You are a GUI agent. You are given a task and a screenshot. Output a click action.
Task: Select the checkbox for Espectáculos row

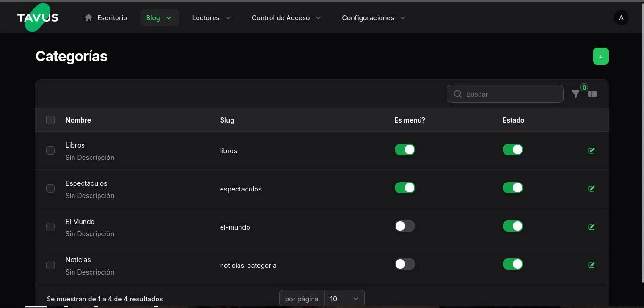(x=50, y=189)
